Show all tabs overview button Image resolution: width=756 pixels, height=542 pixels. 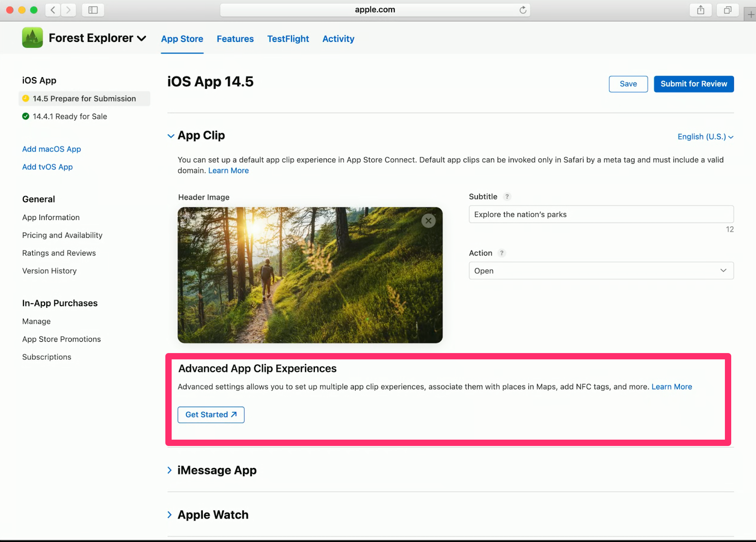click(728, 10)
